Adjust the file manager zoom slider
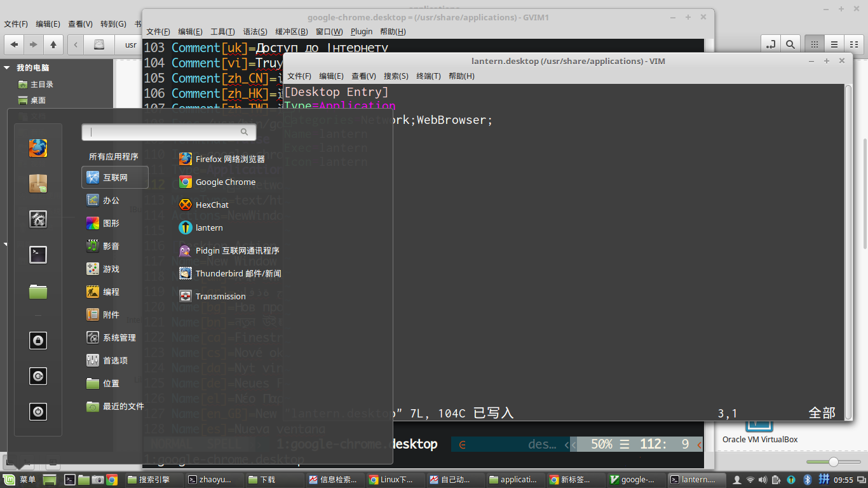 [833, 462]
